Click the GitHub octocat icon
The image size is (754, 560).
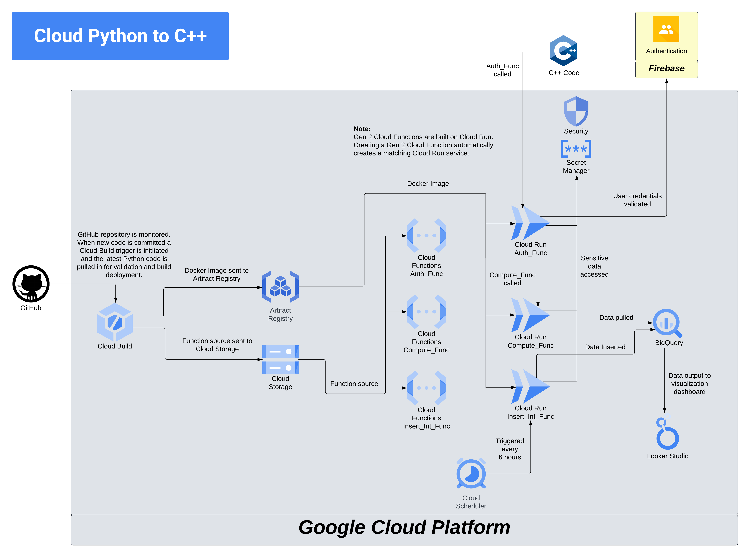point(31,284)
